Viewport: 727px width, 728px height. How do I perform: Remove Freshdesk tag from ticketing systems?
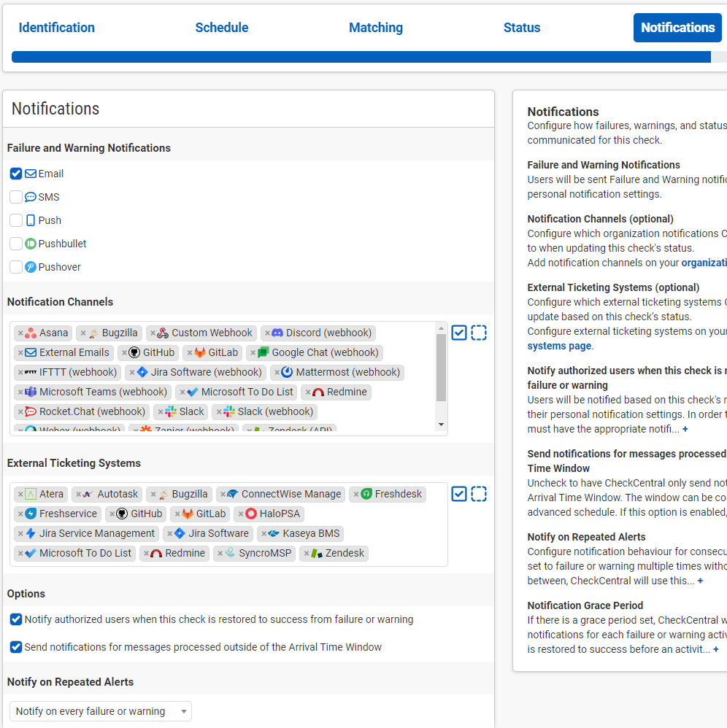(x=356, y=495)
